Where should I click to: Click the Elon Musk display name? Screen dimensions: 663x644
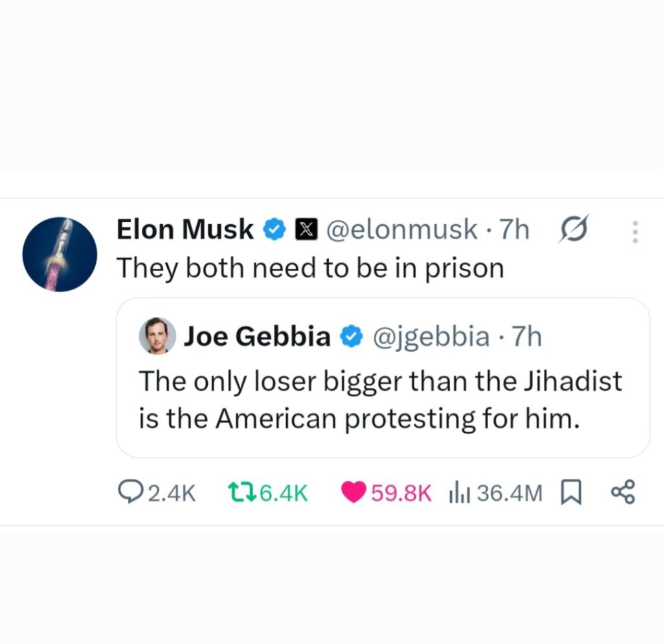coord(185,229)
